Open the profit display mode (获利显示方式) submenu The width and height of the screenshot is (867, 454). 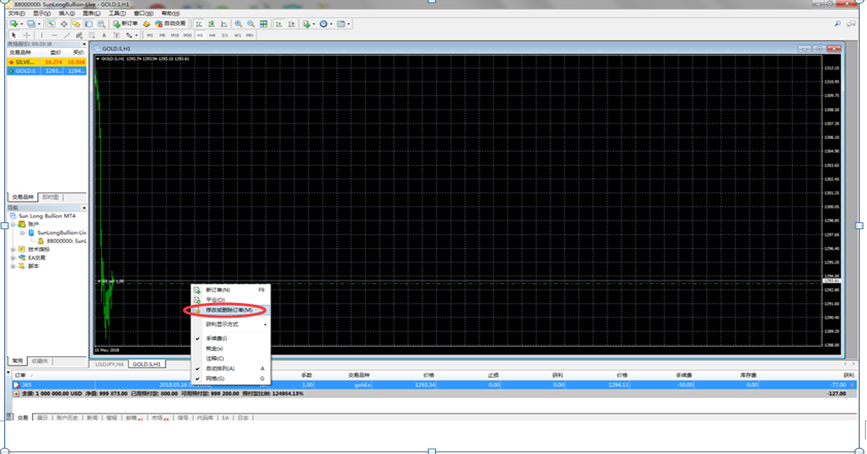[x=225, y=324]
